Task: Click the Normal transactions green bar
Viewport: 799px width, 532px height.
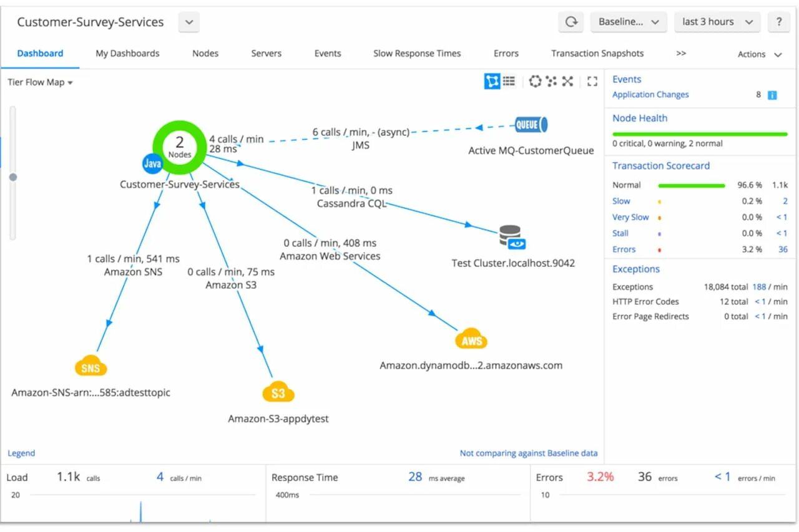Action: pyautogui.click(x=692, y=185)
